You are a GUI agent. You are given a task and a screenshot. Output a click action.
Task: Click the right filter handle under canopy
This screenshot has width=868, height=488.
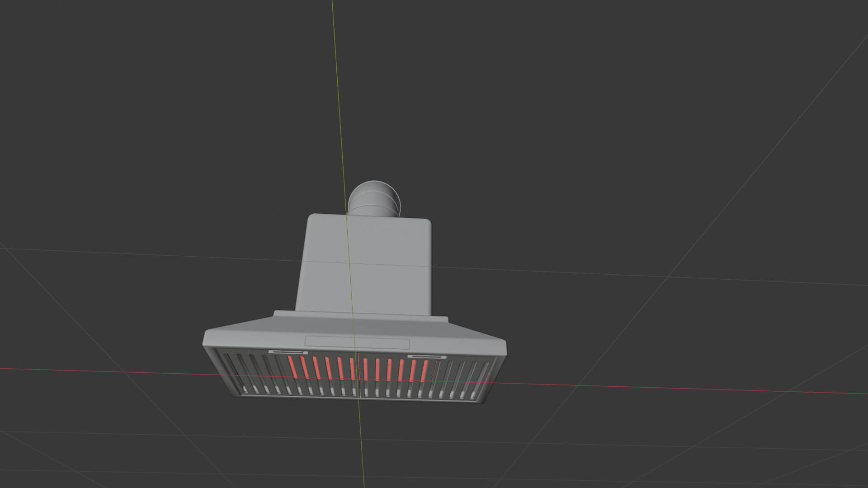click(x=427, y=357)
